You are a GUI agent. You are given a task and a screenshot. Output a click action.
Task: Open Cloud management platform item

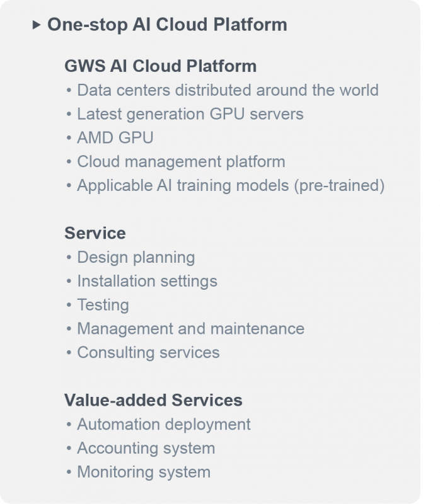tap(181, 161)
